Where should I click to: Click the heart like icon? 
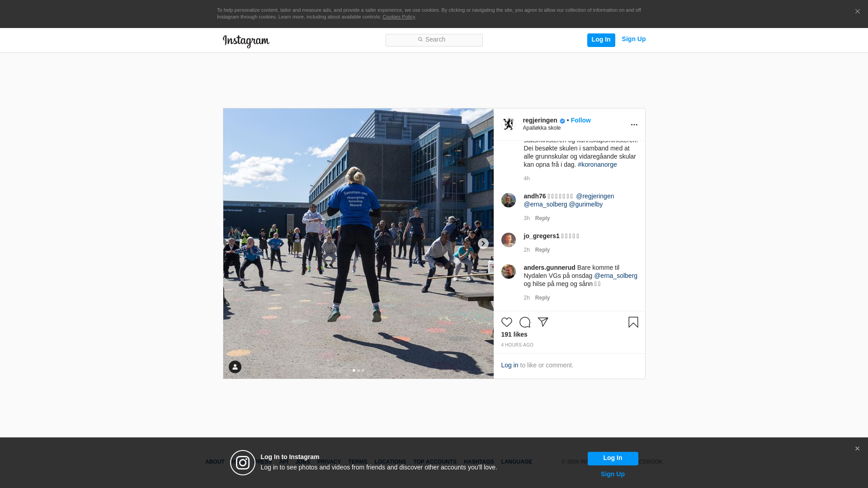[x=507, y=322]
